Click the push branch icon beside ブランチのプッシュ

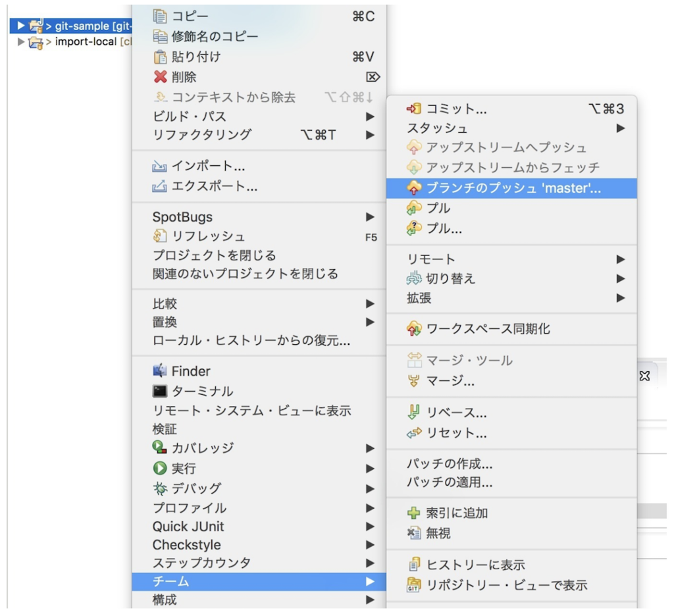click(x=414, y=188)
